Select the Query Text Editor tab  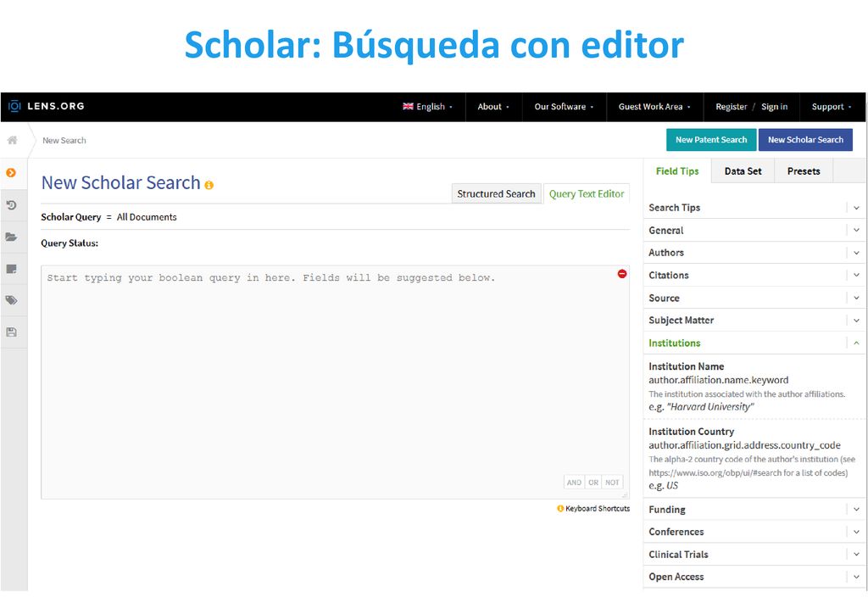[587, 193]
